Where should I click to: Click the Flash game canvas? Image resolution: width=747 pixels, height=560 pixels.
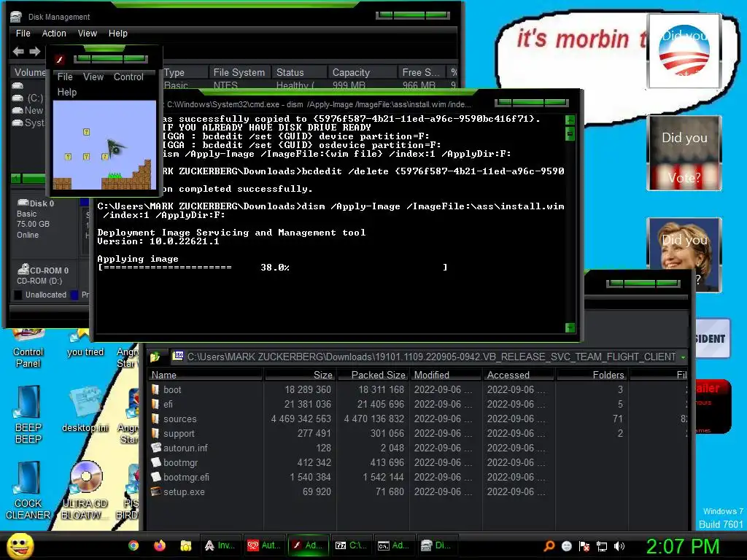click(104, 145)
